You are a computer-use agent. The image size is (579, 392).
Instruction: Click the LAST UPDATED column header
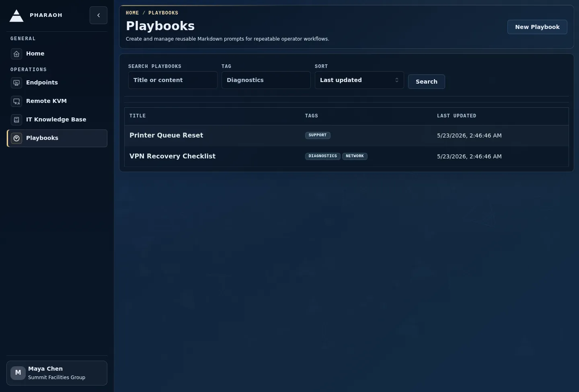click(456, 116)
